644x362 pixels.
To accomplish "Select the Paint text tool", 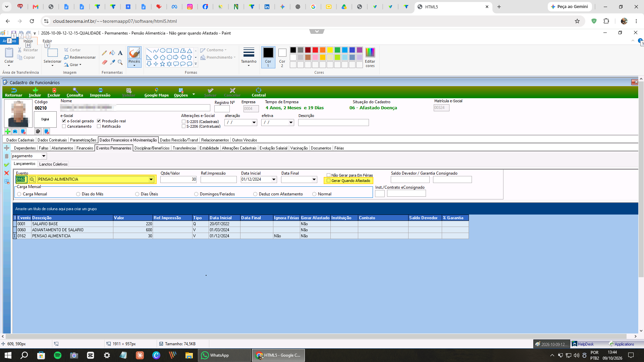I will tap(120, 53).
